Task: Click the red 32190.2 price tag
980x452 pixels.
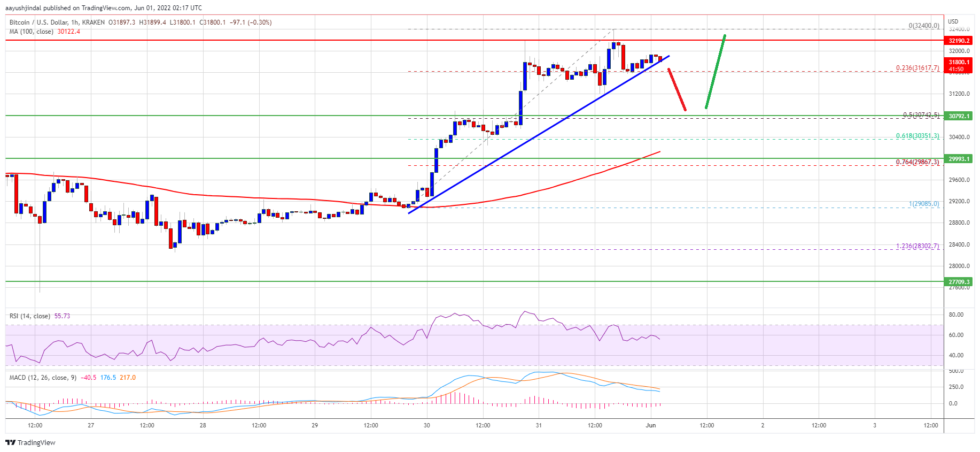Action: 959,41
